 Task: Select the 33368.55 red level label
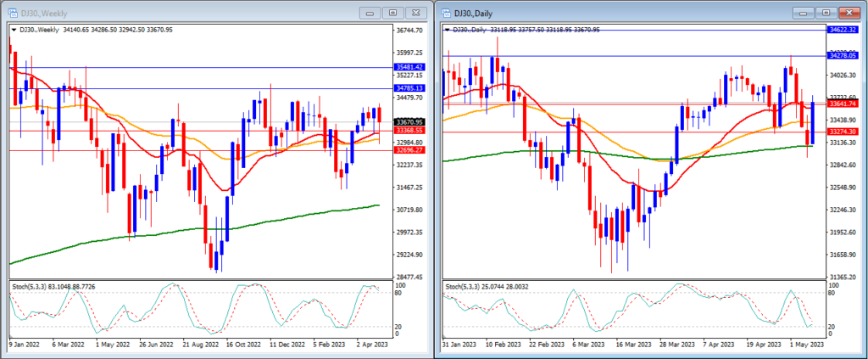tap(409, 130)
